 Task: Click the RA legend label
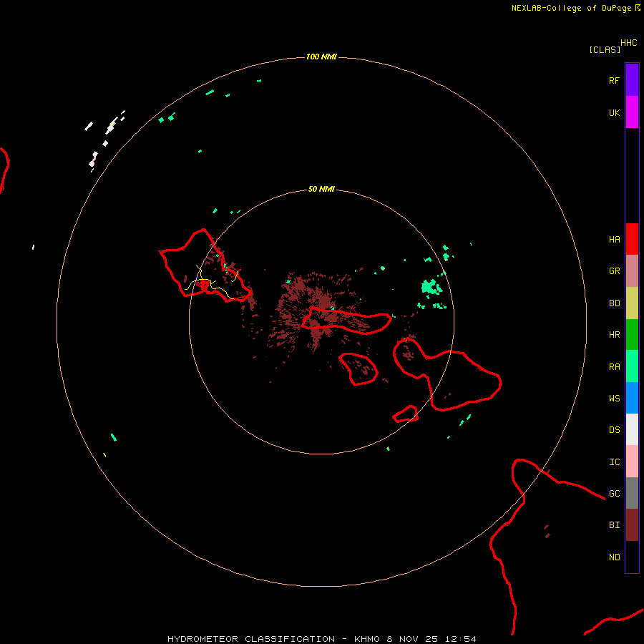pos(614,367)
